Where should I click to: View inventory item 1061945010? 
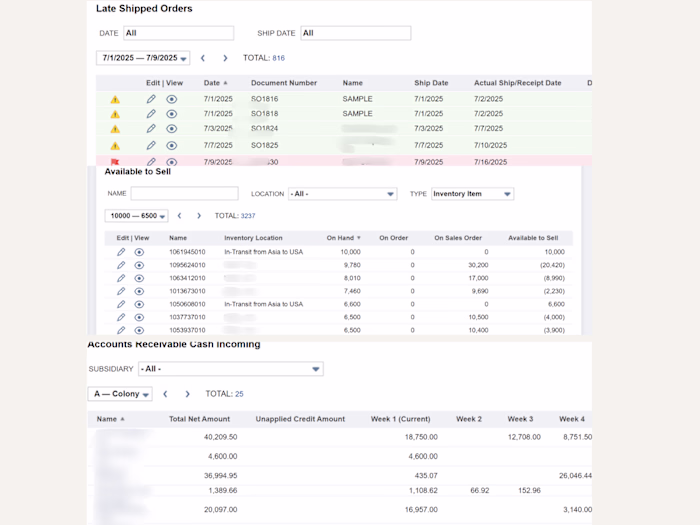(x=139, y=252)
